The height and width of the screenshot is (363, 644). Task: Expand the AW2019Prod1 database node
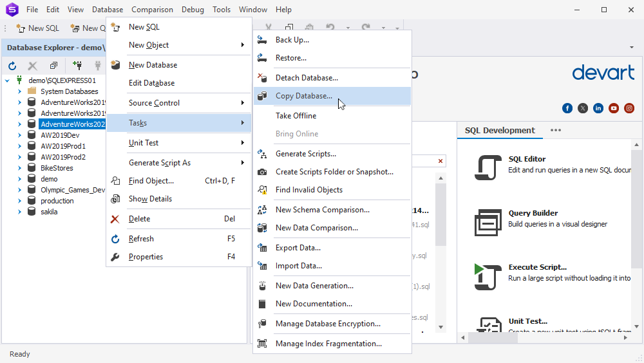pyautogui.click(x=19, y=146)
